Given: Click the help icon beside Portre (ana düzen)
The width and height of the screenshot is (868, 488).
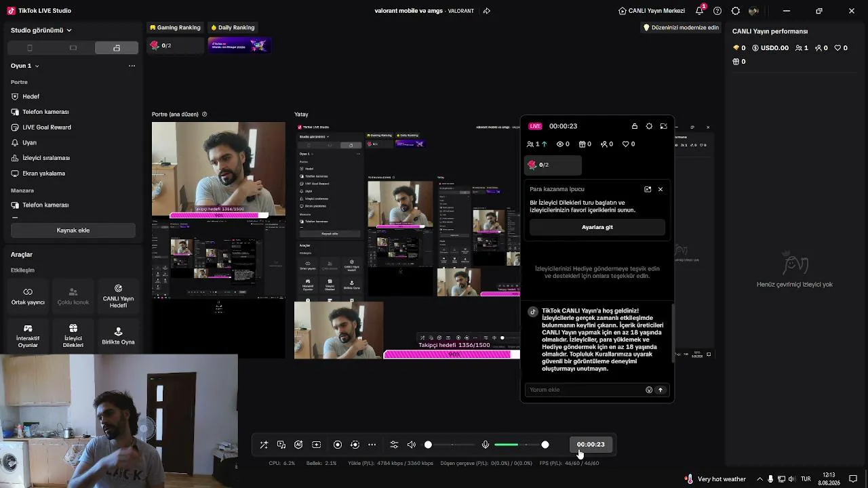Looking at the screenshot, I should tap(205, 115).
